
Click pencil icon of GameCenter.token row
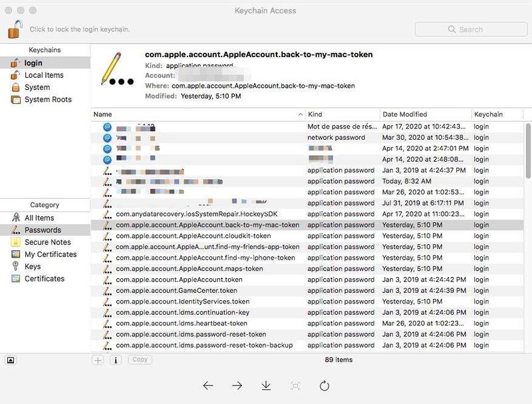pos(107,291)
